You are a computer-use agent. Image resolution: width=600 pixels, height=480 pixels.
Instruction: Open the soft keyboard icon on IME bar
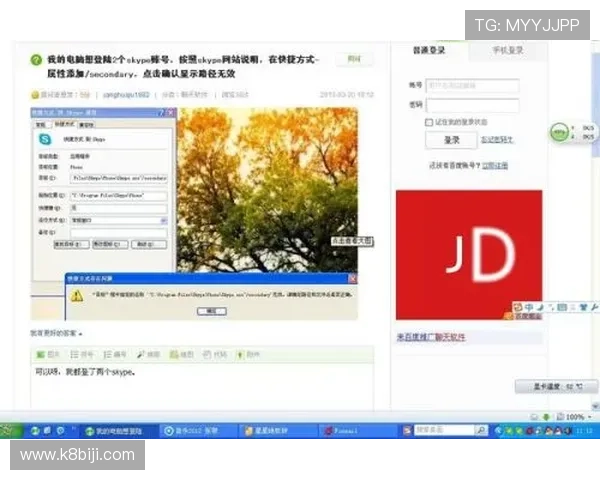pyautogui.click(x=562, y=307)
